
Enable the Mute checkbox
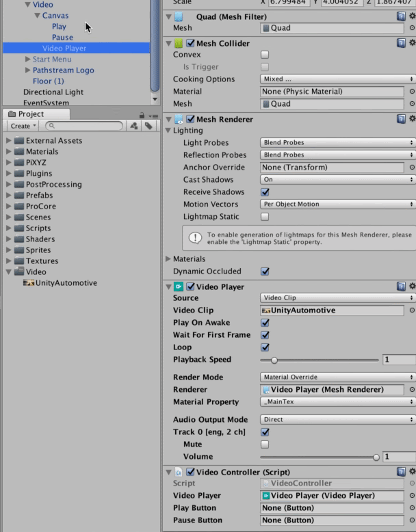(265, 444)
